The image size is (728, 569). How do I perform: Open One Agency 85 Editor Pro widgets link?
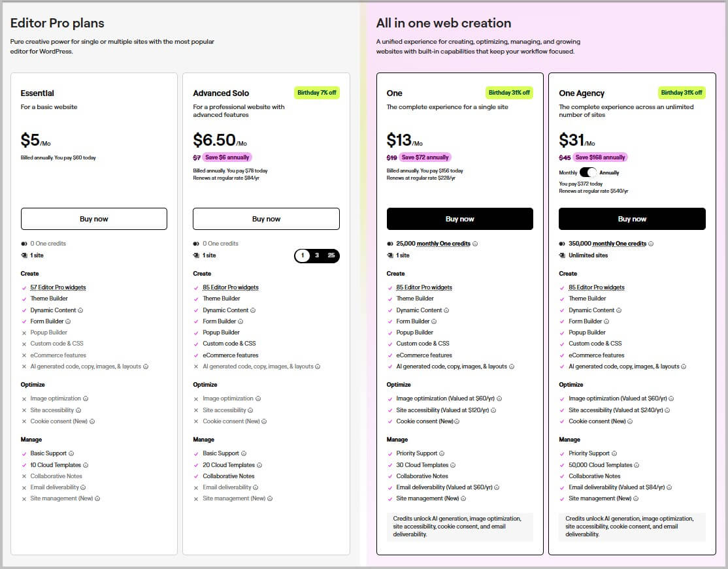[596, 287]
